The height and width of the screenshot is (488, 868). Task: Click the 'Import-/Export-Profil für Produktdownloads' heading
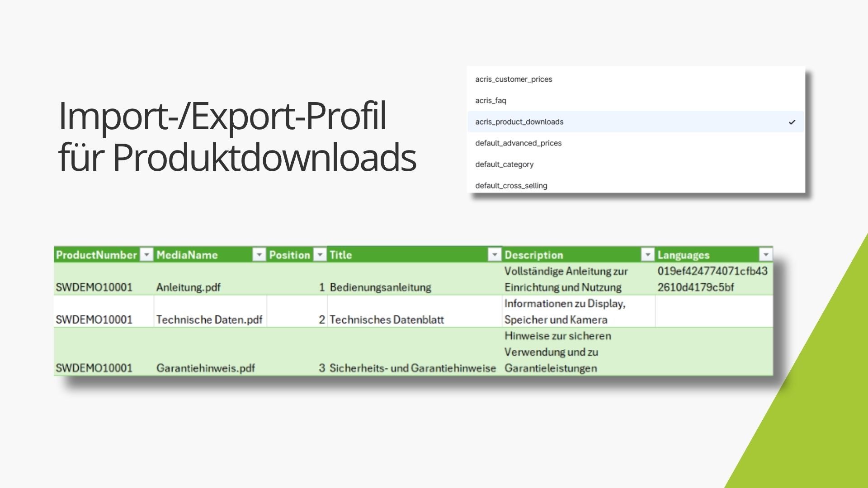237,136
